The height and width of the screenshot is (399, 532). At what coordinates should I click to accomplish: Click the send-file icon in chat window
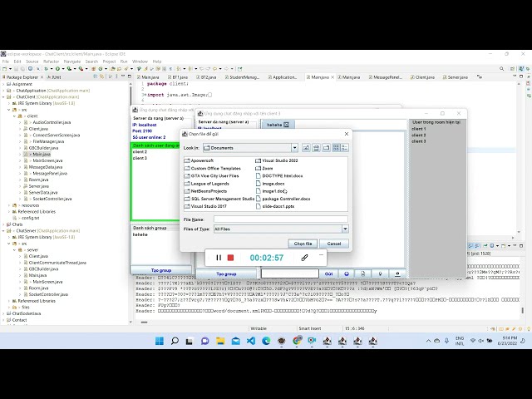click(x=362, y=273)
